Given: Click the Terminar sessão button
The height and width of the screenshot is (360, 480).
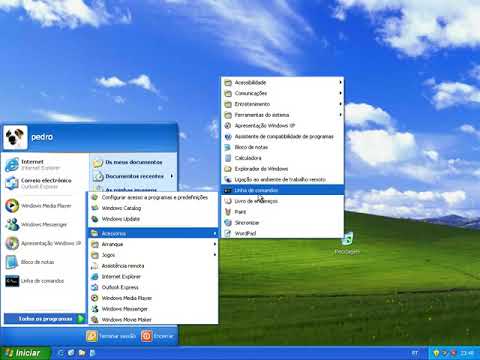Looking at the screenshot, I should [x=111, y=336].
